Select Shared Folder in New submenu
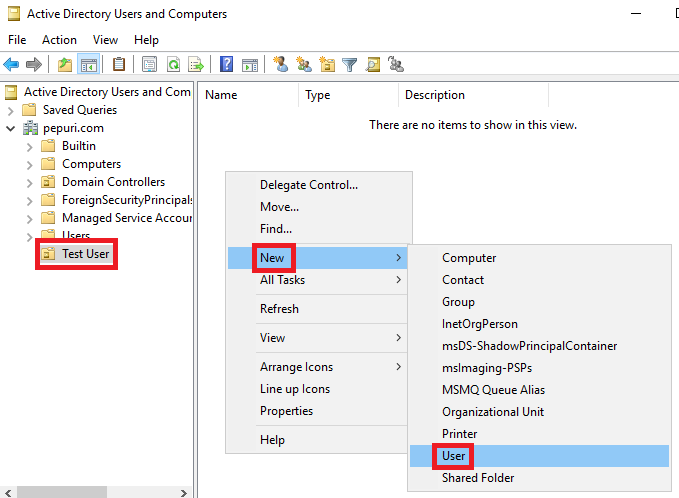Image resolution: width=679 pixels, height=498 pixels. 539,478
